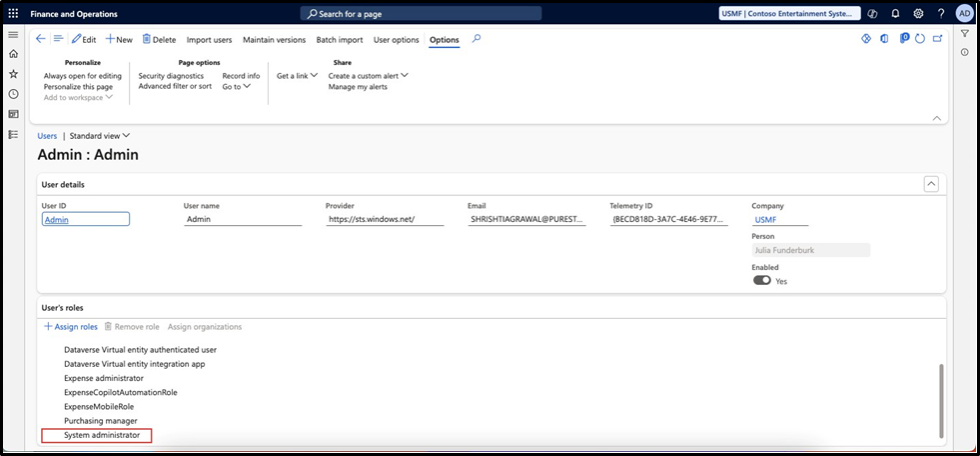Click the Telemetry ID field
Screen dimensions: 980x456
(668, 220)
